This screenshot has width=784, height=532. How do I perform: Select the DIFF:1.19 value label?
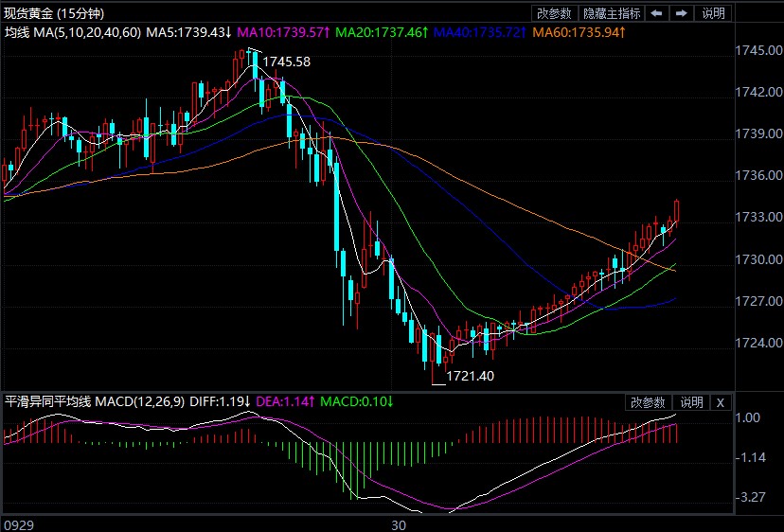coord(220,401)
